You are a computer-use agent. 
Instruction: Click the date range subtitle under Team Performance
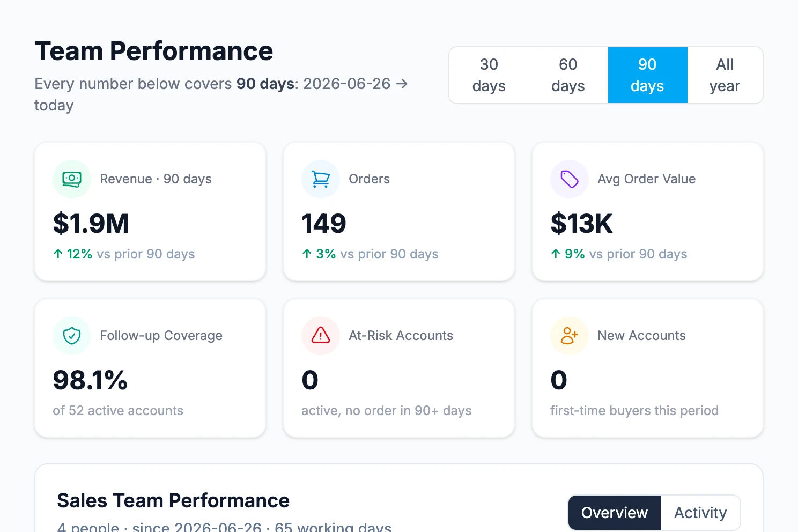(x=221, y=94)
